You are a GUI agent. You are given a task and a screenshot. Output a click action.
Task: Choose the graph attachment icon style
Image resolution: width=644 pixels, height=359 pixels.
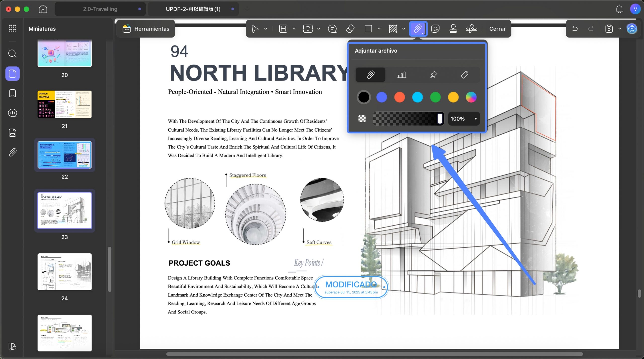click(x=402, y=75)
